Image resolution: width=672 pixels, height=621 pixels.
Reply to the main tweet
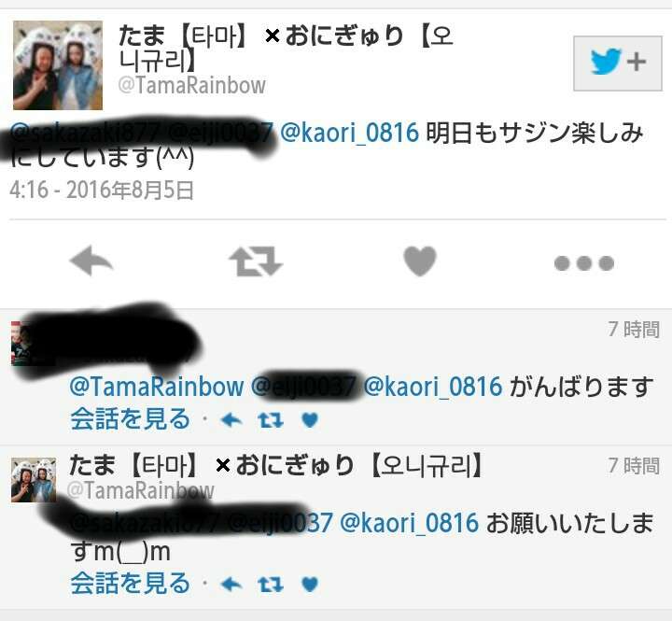tap(91, 261)
